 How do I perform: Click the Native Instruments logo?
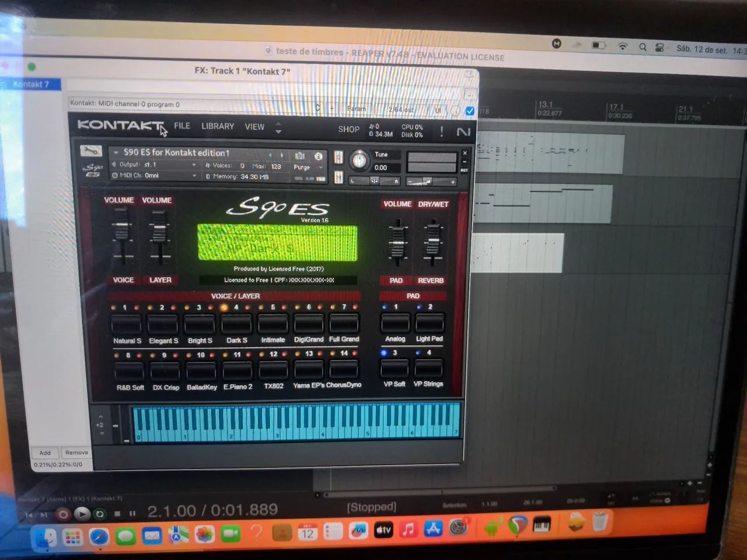tap(463, 132)
